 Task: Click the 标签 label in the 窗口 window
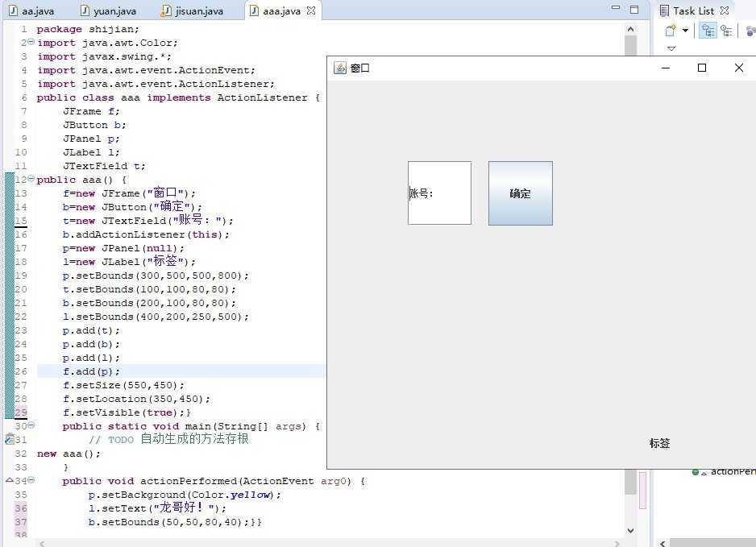tap(659, 443)
